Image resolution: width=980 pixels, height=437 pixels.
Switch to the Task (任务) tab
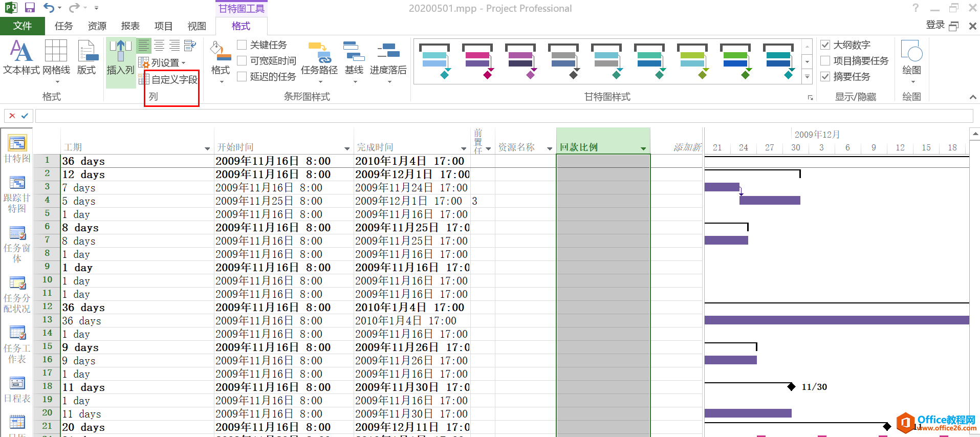pos(64,26)
